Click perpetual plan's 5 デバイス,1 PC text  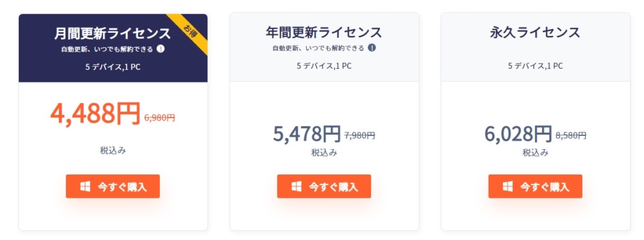535,66
